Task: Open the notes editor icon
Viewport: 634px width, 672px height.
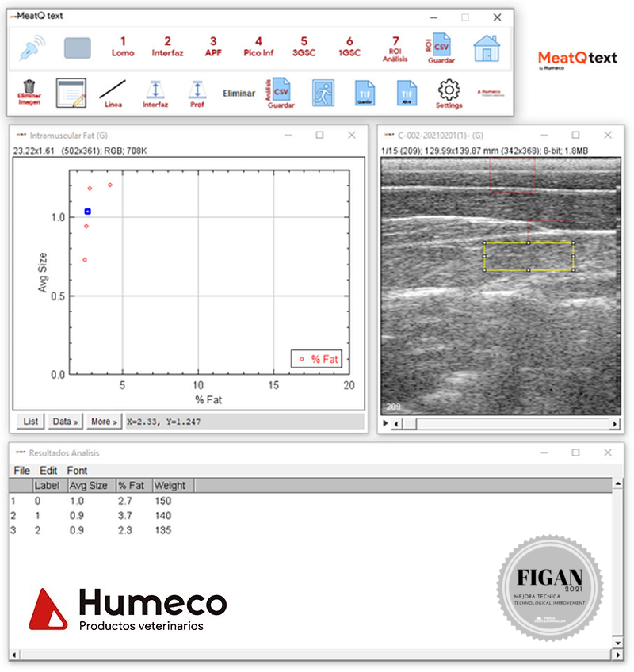Action: (71, 93)
